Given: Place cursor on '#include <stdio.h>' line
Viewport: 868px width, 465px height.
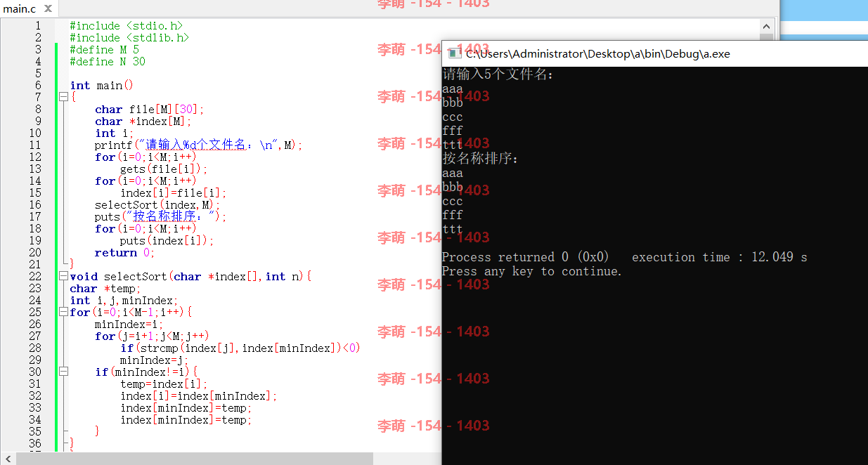Looking at the screenshot, I should (126, 26).
